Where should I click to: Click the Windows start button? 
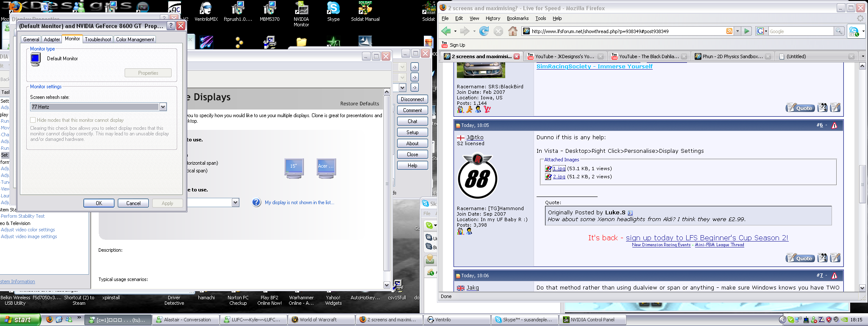pyautogui.click(x=20, y=320)
